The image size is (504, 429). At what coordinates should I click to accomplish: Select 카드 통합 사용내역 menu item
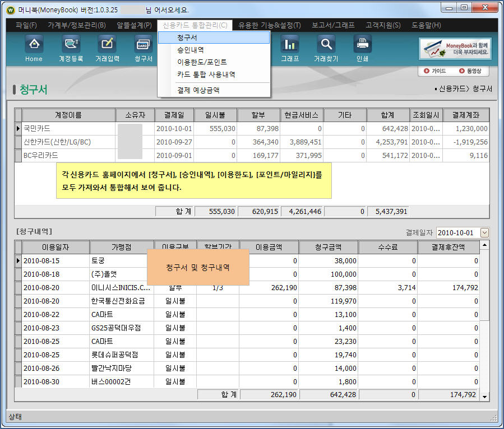206,74
